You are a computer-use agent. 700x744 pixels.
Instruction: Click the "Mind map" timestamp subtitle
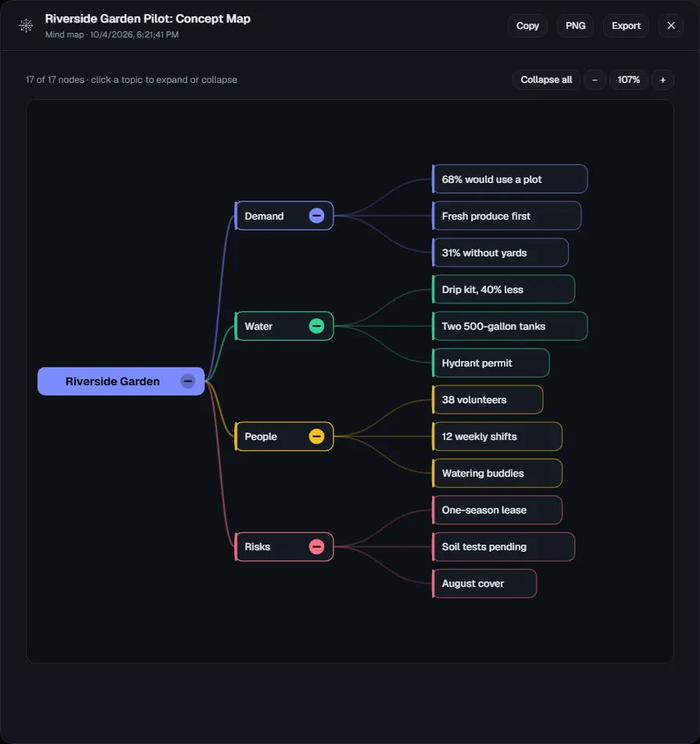pyautogui.click(x=112, y=34)
